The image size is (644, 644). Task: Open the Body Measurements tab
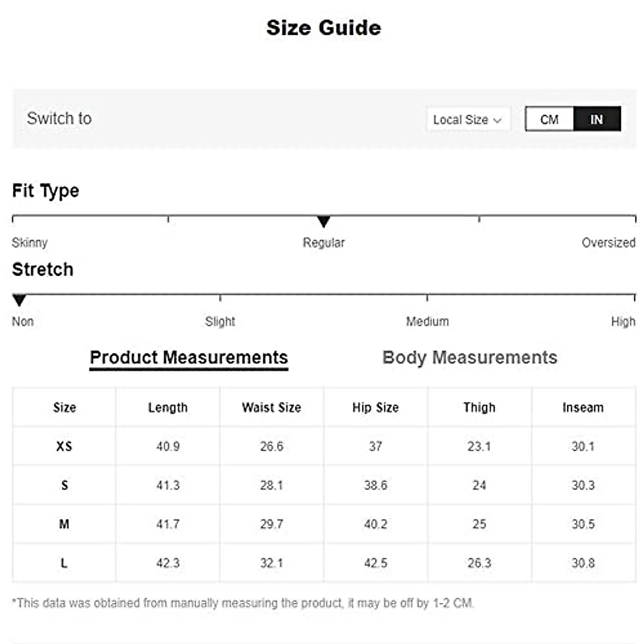coord(470,357)
